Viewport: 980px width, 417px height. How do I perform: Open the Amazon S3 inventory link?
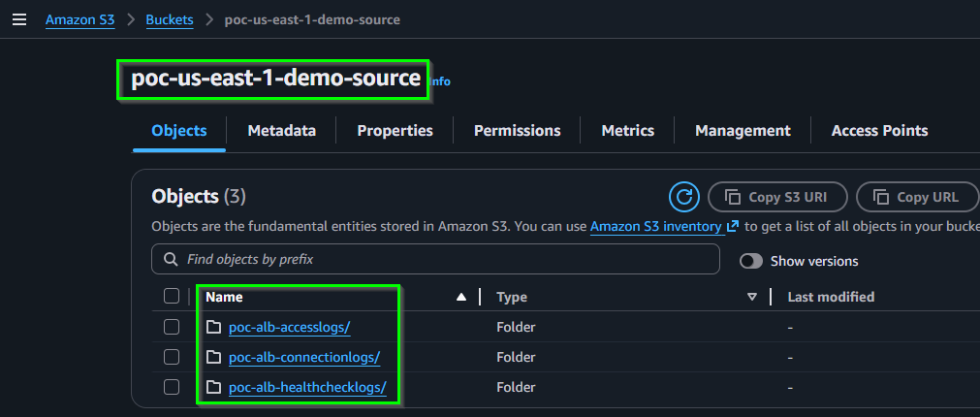tap(664, 226)
